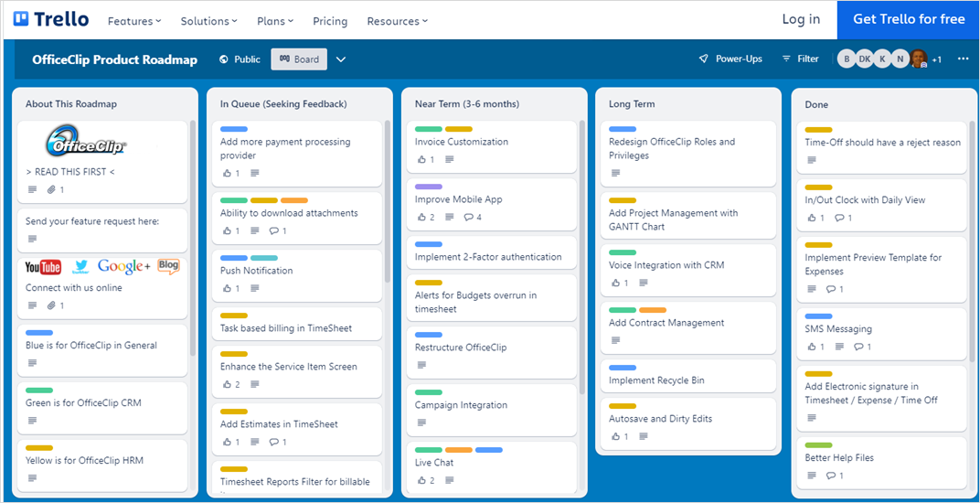
Task: Click thumbs-up votes on payment processing card
Action: [x=230, y=173]
